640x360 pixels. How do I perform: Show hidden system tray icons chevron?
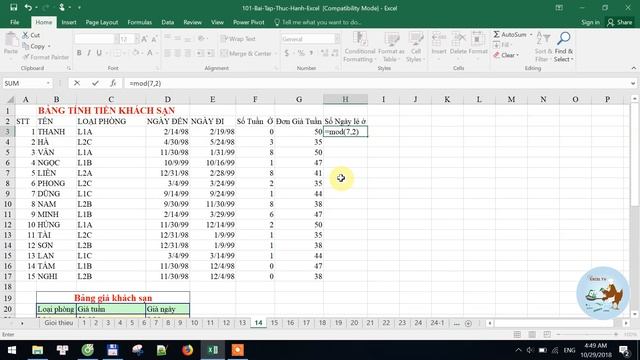pos(518,350)
